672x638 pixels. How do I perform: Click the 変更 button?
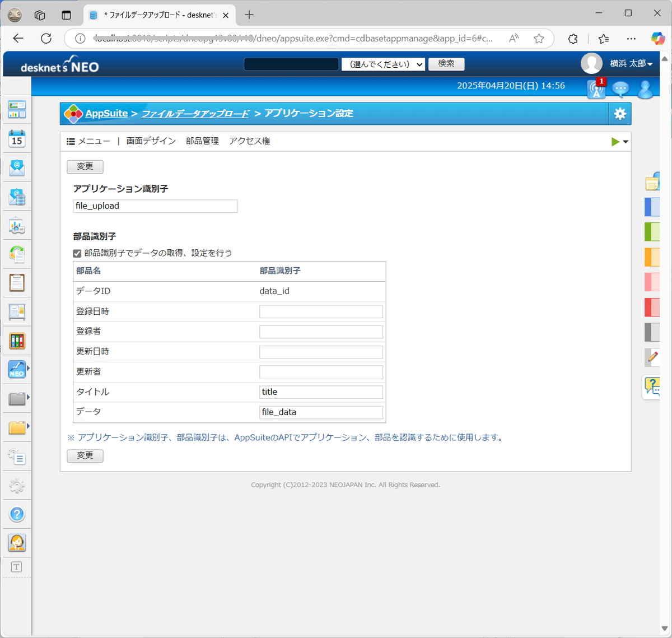click(85, 166)
